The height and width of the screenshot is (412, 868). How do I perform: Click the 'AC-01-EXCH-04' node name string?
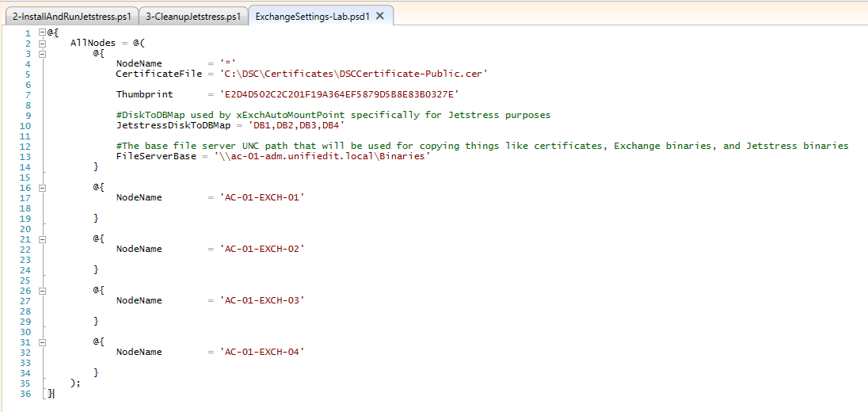262,352
